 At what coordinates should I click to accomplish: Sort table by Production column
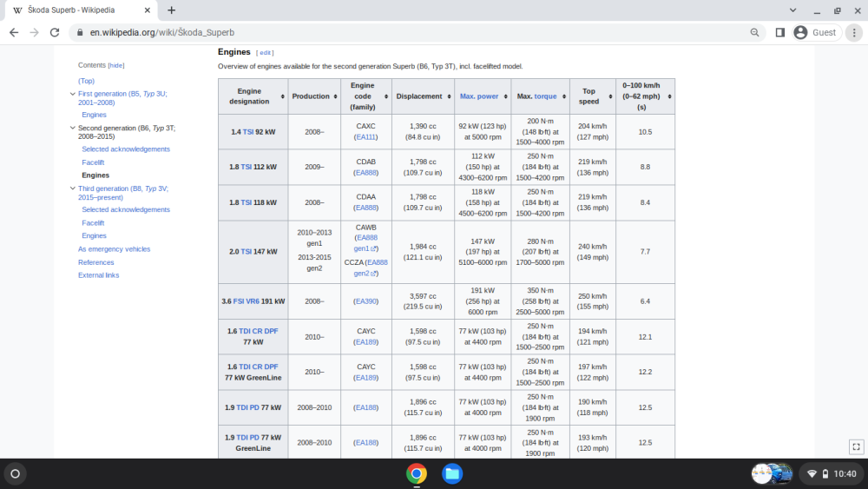(335, 96)
